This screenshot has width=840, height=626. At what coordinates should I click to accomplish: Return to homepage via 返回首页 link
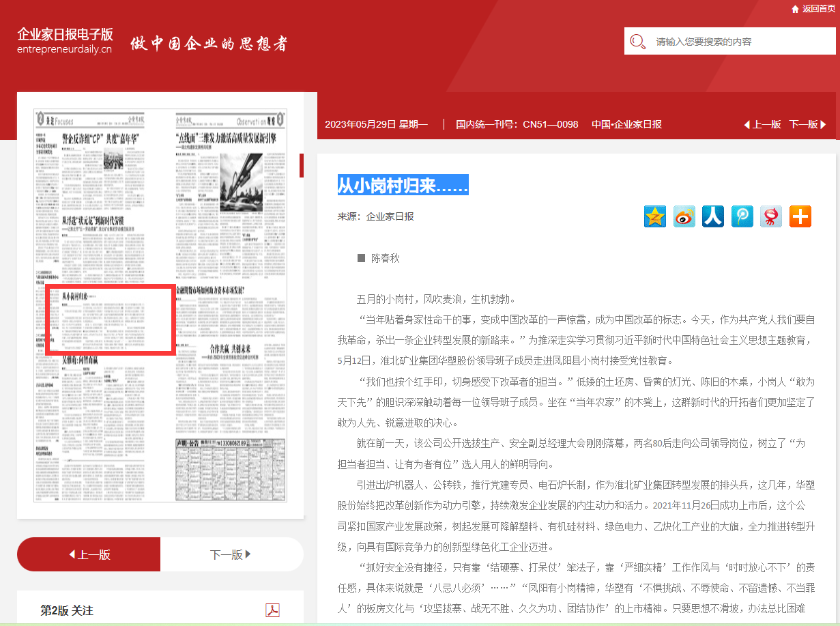coord(818,9)
